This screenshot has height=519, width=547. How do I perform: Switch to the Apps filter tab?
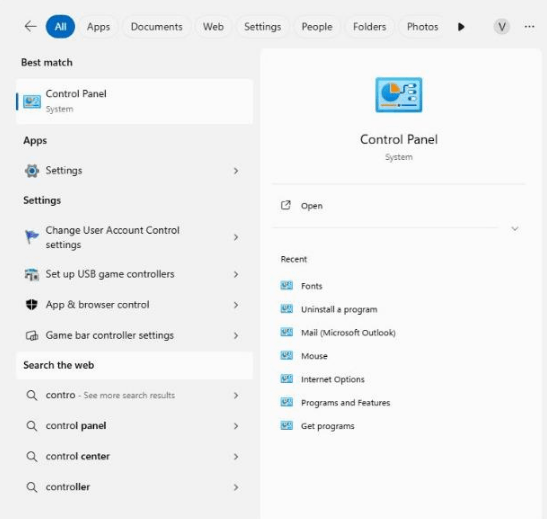click(x=98, y=27)
